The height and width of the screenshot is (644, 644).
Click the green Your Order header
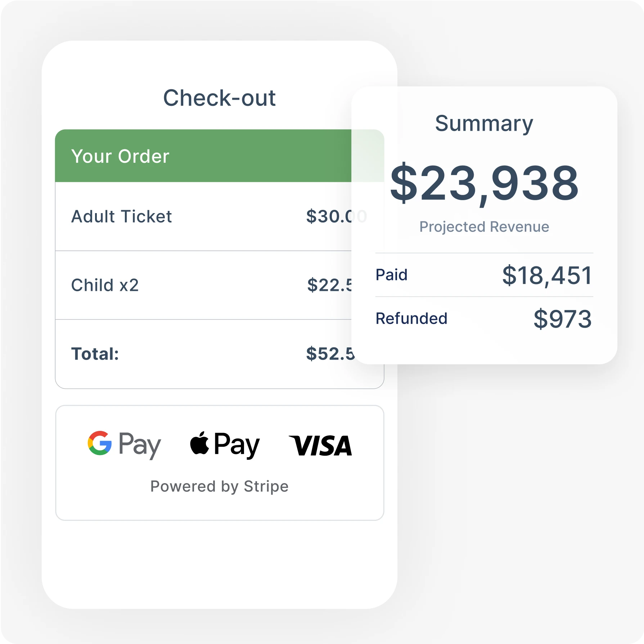(120, 156)
